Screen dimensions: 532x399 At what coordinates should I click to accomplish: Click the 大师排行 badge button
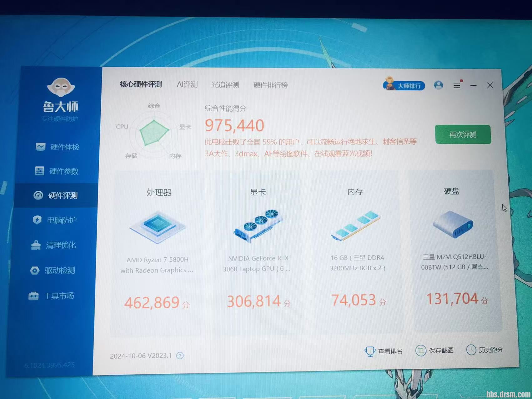(404, 85)
